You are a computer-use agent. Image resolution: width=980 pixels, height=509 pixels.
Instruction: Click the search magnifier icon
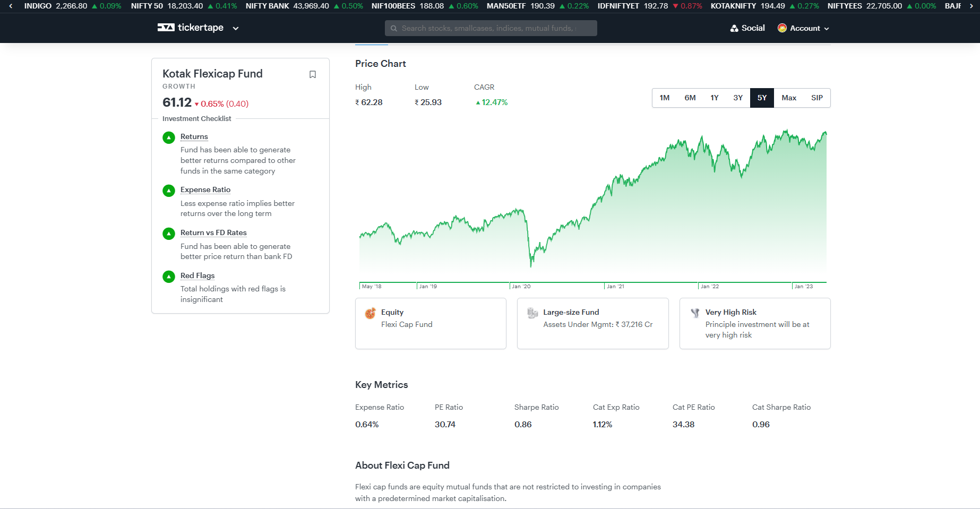point(394,28)
